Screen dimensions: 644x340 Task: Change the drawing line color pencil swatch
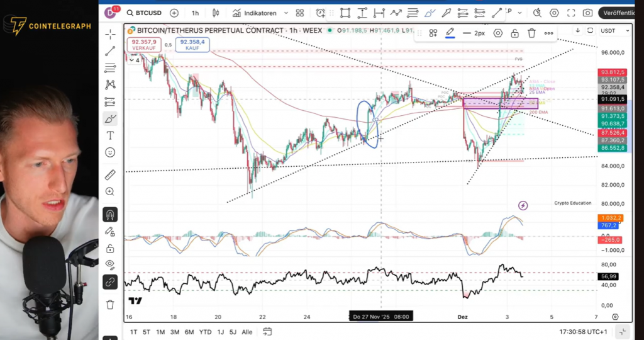(450, 33)
